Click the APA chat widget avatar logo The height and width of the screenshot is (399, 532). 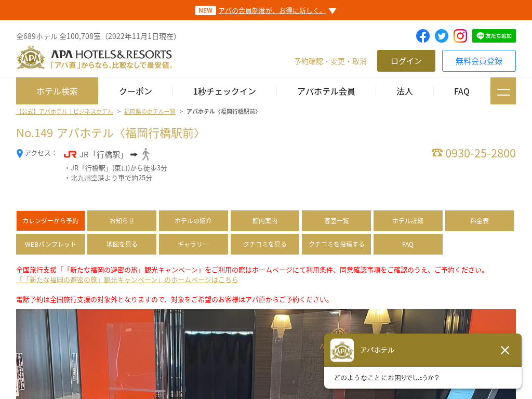click(342, 350)
